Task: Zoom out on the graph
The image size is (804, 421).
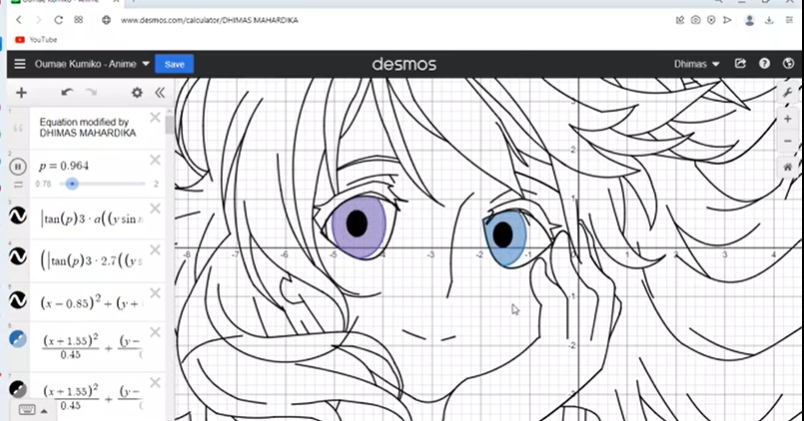Action: 788,141
